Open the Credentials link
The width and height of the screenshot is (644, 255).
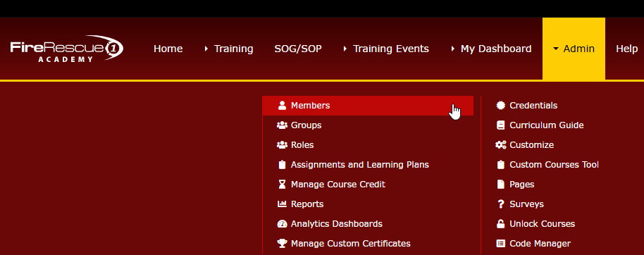533,106
